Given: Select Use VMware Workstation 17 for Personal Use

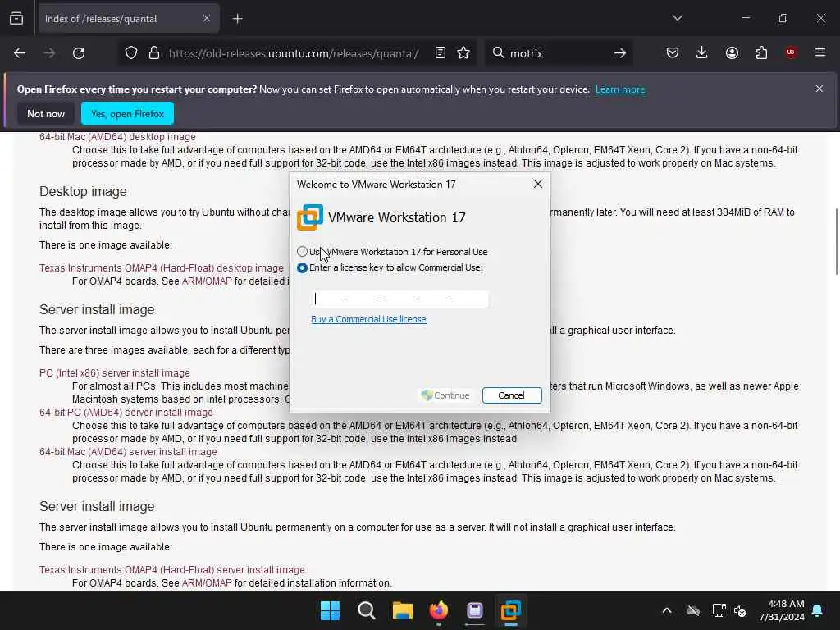Looking at the screenshot, I should point(302,251).
